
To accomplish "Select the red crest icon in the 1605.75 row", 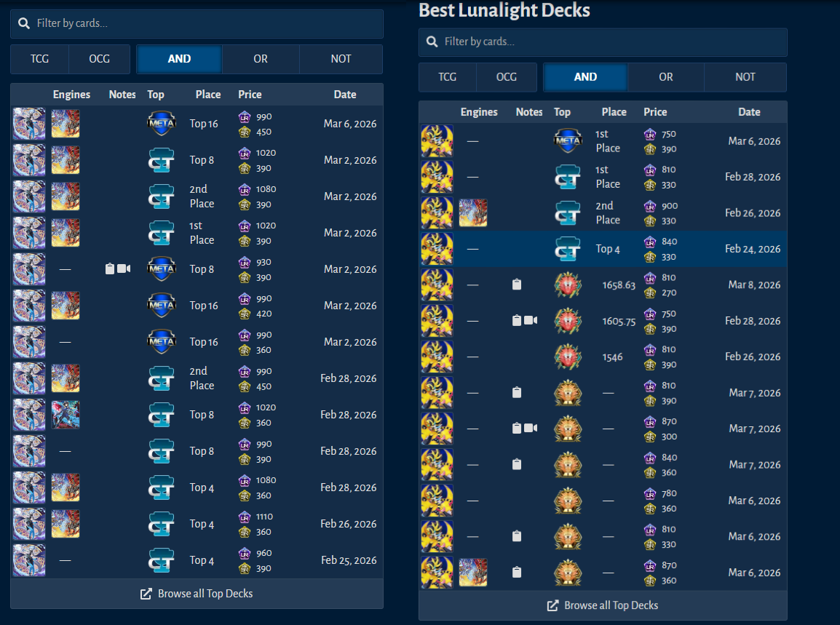I will pos(568,321).
